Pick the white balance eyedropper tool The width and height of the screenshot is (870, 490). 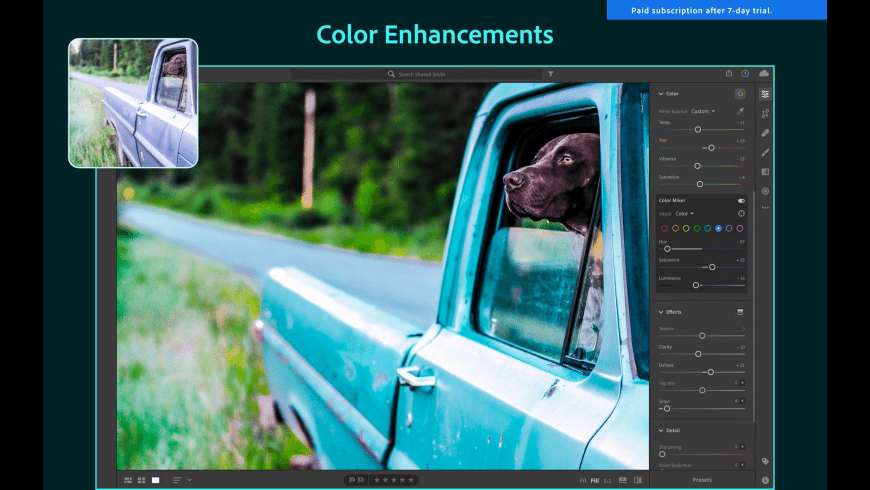(x=740, y=111)
